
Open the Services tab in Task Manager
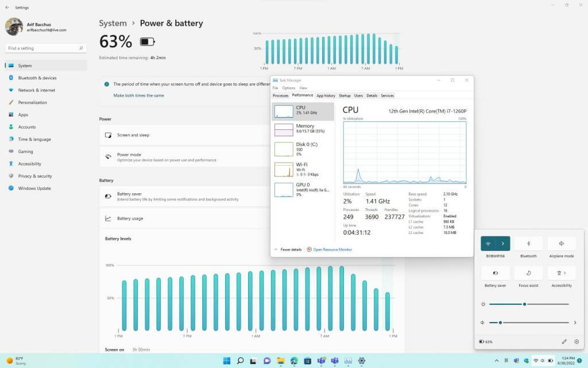[388, 96]
